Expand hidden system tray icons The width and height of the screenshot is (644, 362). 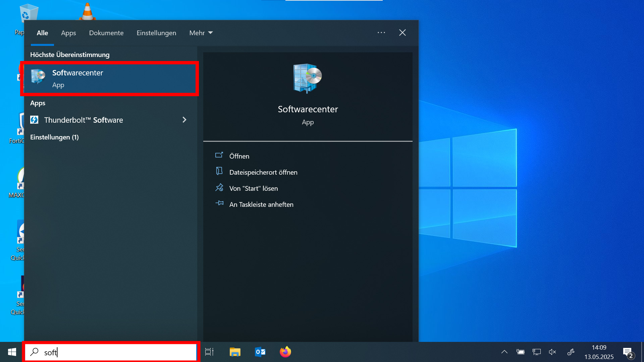click(x=504, y=352)
